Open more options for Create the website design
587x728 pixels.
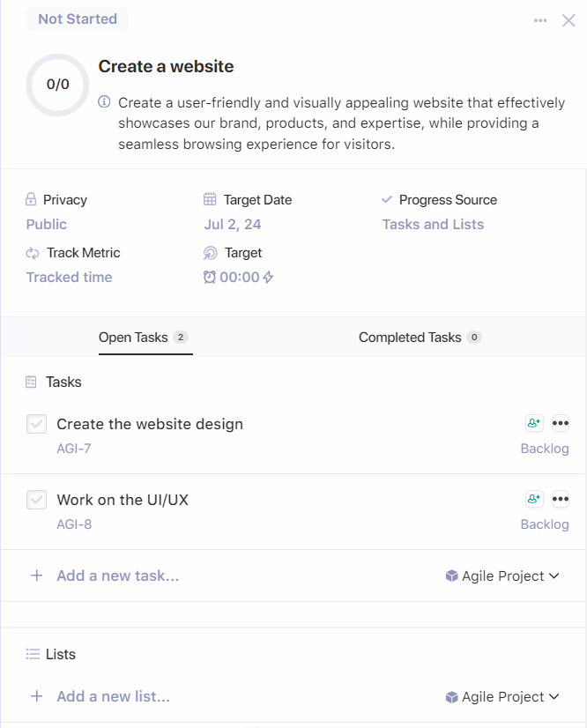(x=560, y=423)
